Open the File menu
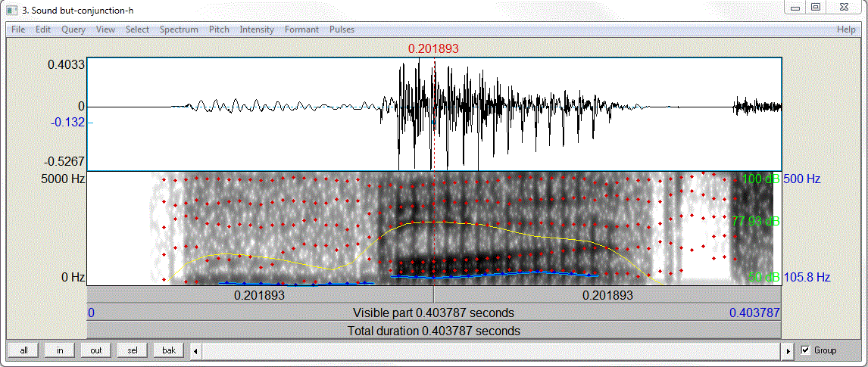 point(18,30)
